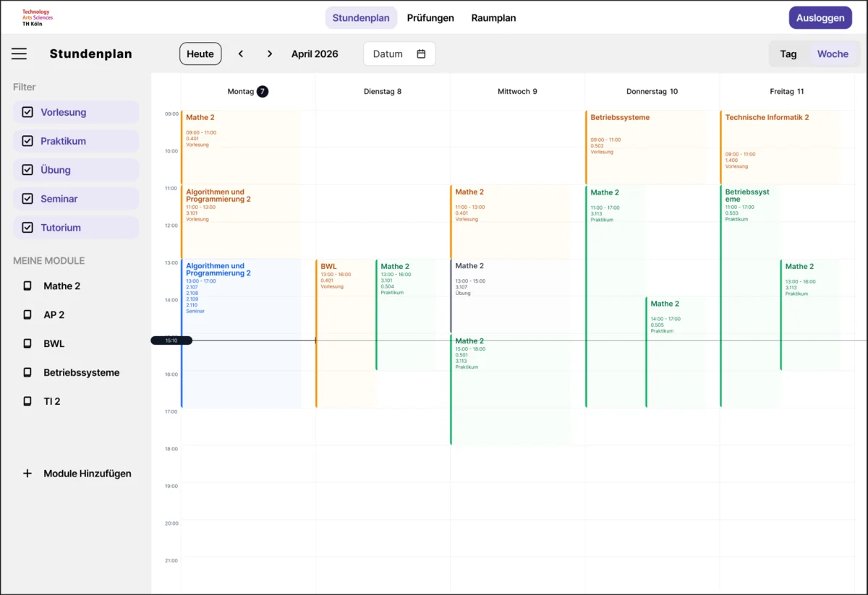Viewport: 868px width, 595px height.
Task: Select the Woche view
Action: click(833, 54)
